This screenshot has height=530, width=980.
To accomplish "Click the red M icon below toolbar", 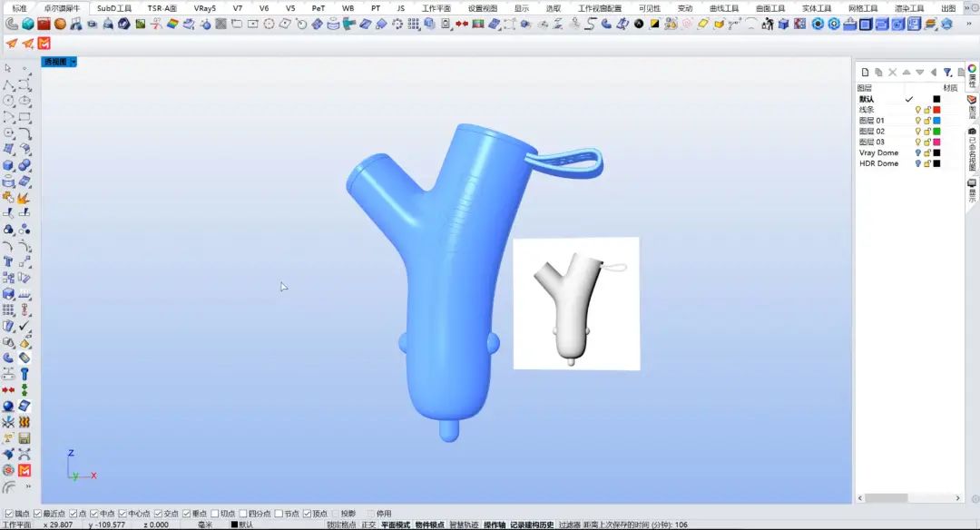I will click(44, 43).
